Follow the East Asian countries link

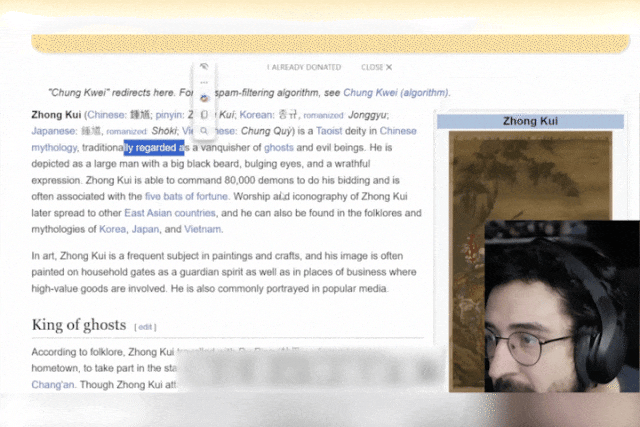pos(169,213)
